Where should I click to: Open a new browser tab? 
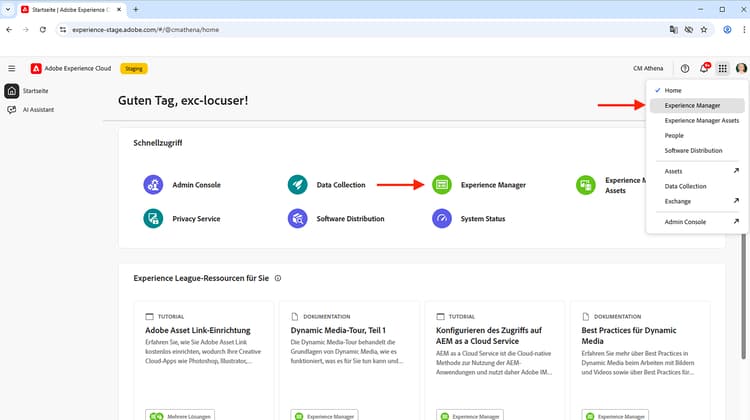click(x=136, y=9)
